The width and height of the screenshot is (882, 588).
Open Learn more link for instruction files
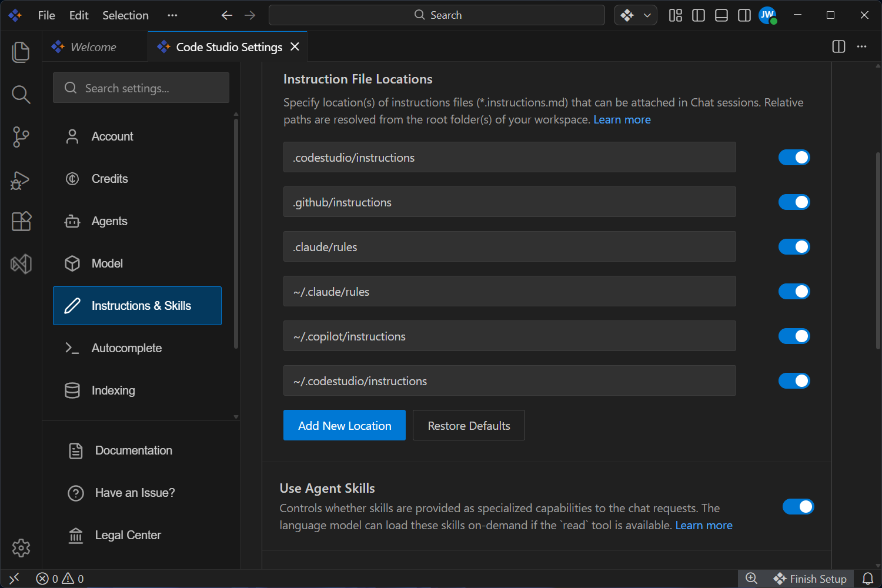point(622,119)
